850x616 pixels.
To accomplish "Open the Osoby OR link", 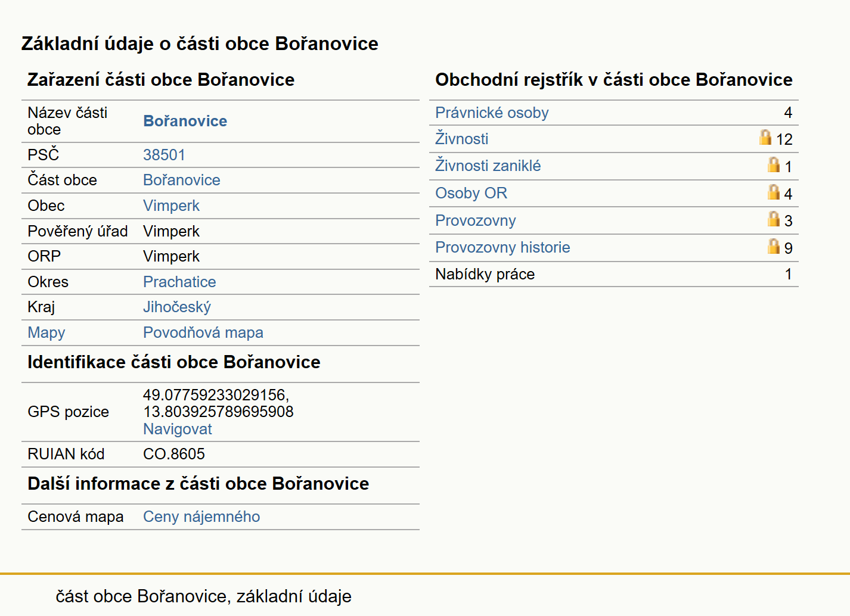I will [471, 193].
